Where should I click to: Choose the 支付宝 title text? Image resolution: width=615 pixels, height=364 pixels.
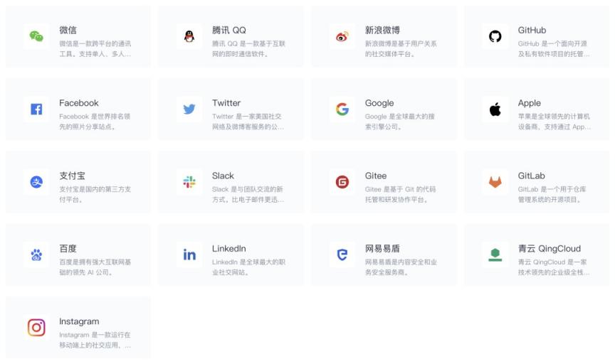coord(72,176)
